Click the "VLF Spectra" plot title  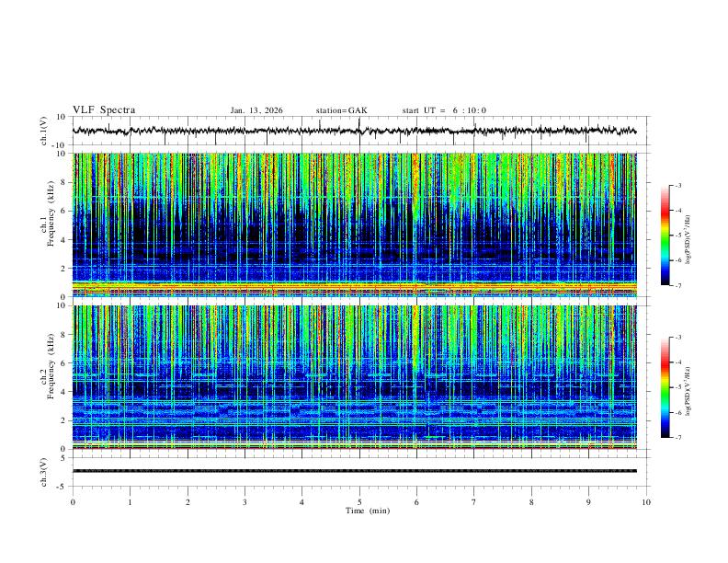coord(104,110)
